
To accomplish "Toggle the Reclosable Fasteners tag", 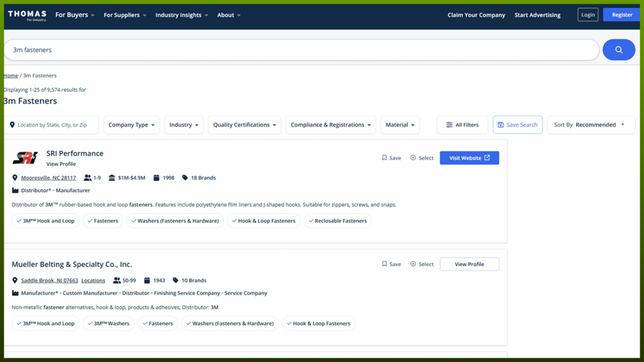I will coord(338,221).
